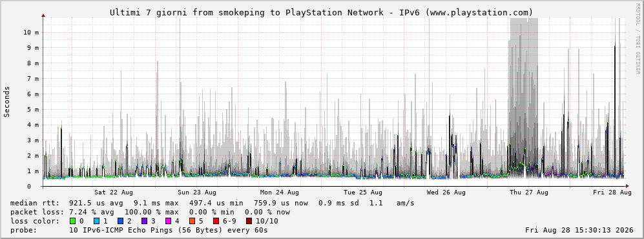Click the magenta loss color 4 swatch
The width and height of the screenshot is (644, 239).
[168, 221]
